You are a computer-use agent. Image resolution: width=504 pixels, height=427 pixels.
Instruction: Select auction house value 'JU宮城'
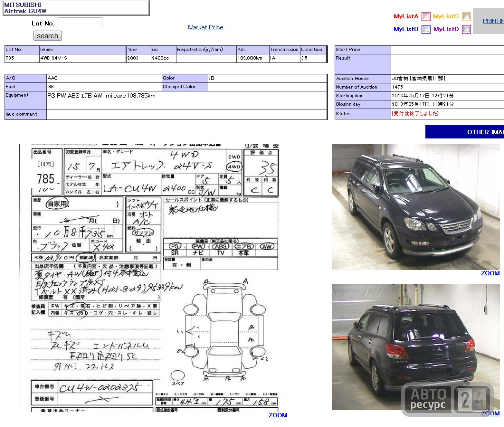400,78
